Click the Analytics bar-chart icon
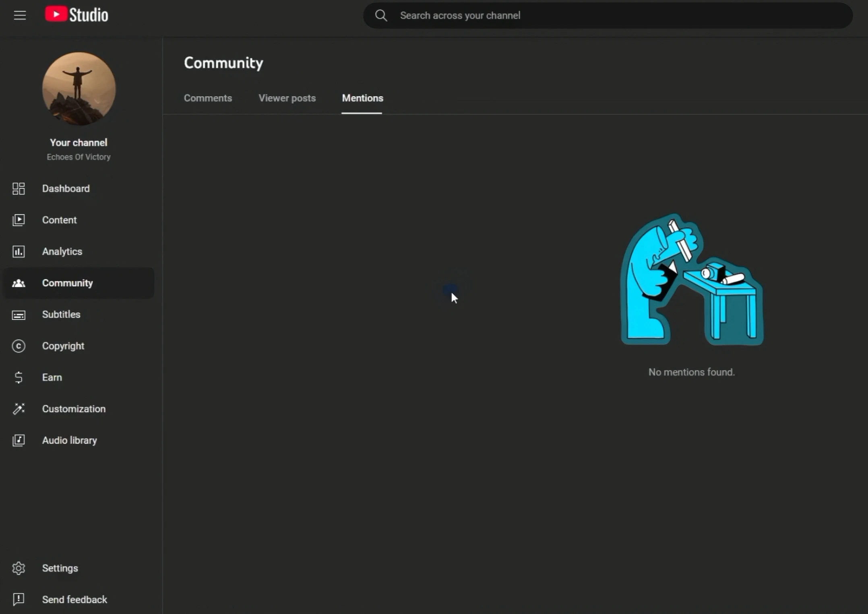This screenshot has height=614, width=868. pyautogui.click(x=19, y=251)
